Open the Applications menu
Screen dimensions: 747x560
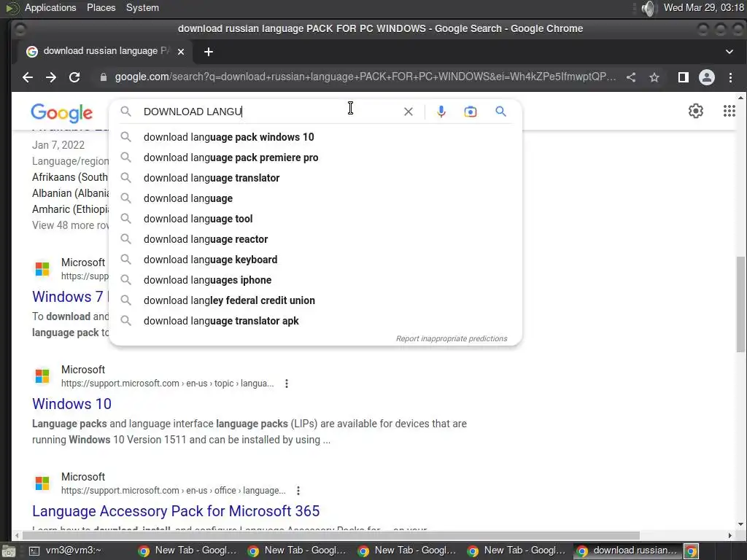click(50, 7)
